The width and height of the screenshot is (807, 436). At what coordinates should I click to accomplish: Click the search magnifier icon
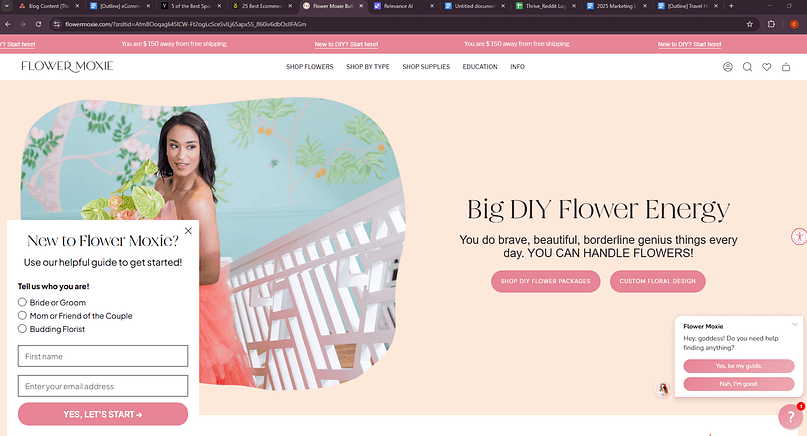tap(747, 67)
